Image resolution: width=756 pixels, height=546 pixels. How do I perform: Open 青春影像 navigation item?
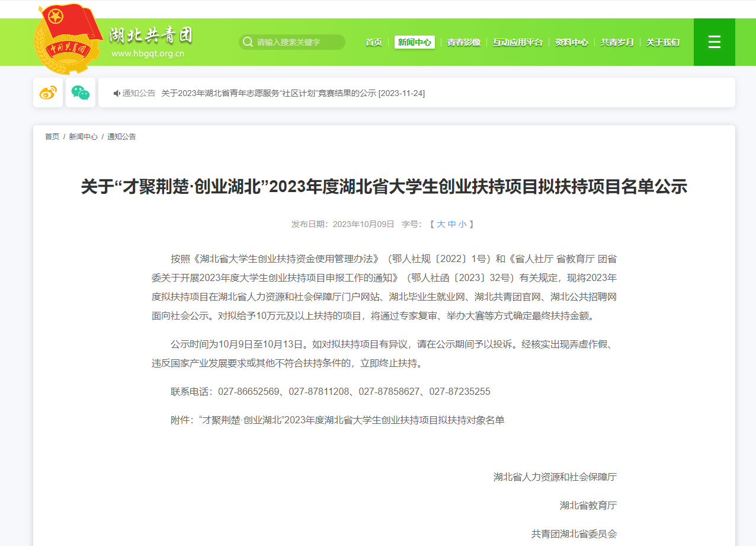coord(463,42)
